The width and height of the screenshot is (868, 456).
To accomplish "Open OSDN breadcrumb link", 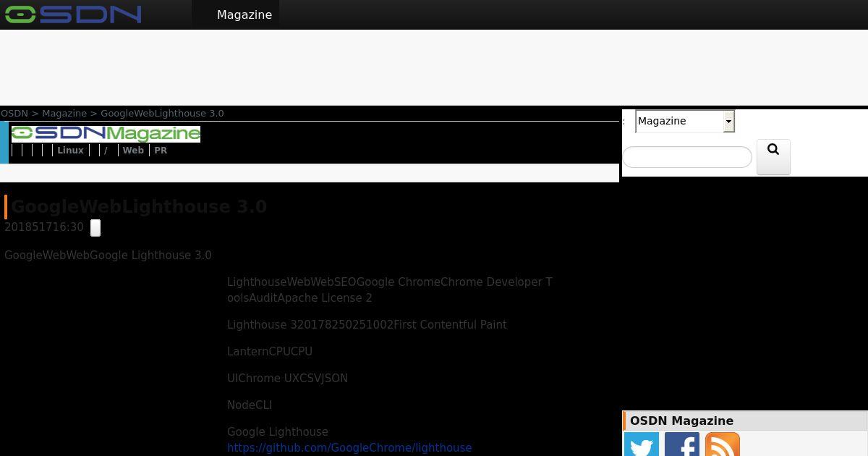I will (14, 114).
